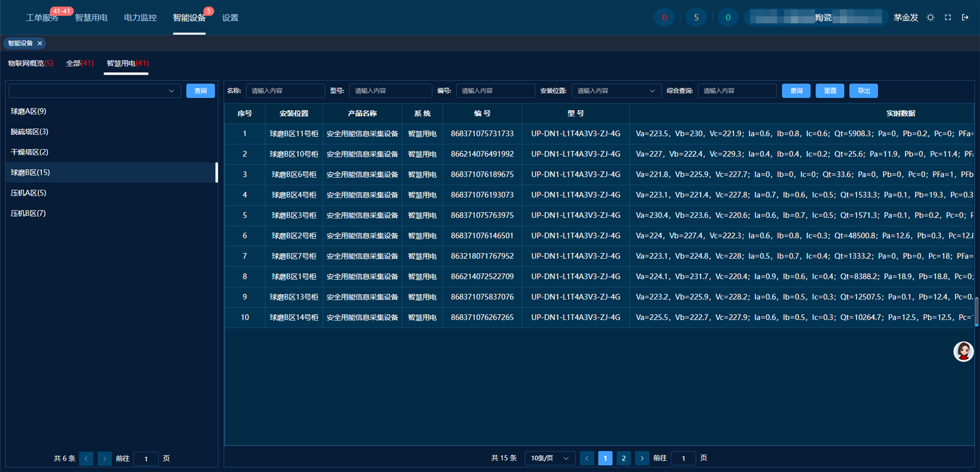Viewport: 980px width, 472px height.
Task: Click the next page arrow in the left area list
Action: pyautogui.click(x=104, y=459)
